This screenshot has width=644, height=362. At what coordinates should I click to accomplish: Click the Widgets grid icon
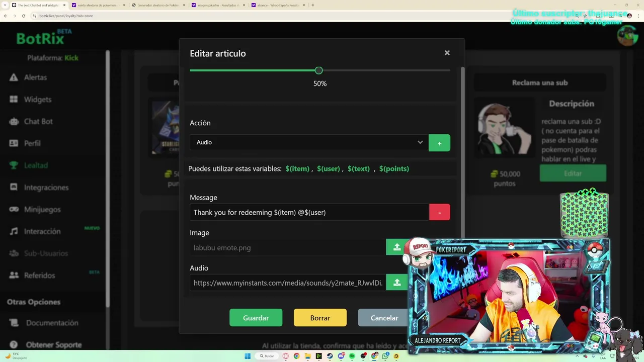14,100
